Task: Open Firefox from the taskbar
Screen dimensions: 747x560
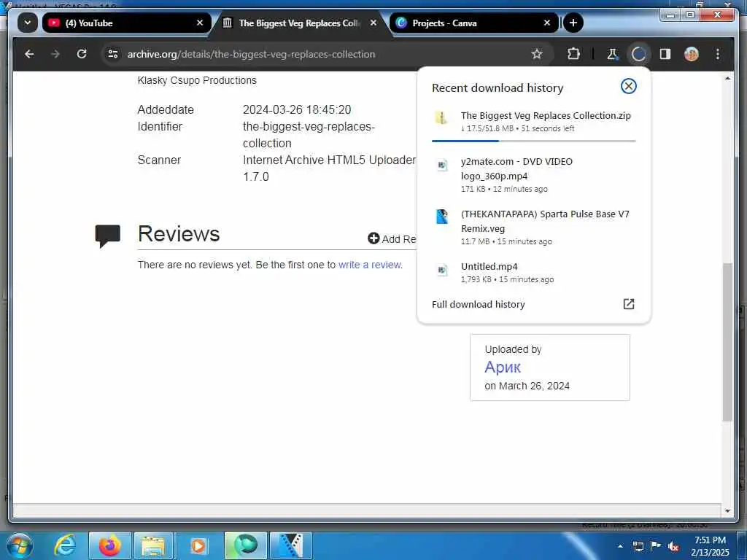Action: (110, 545)
